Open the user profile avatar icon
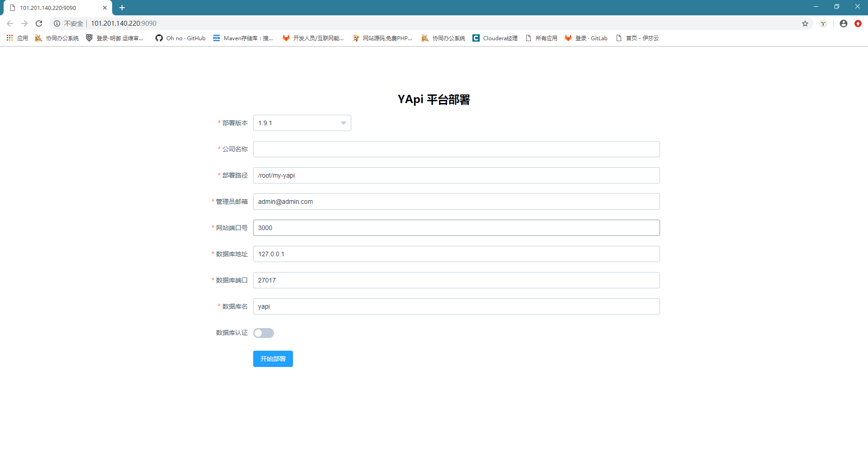 (844, 23)
